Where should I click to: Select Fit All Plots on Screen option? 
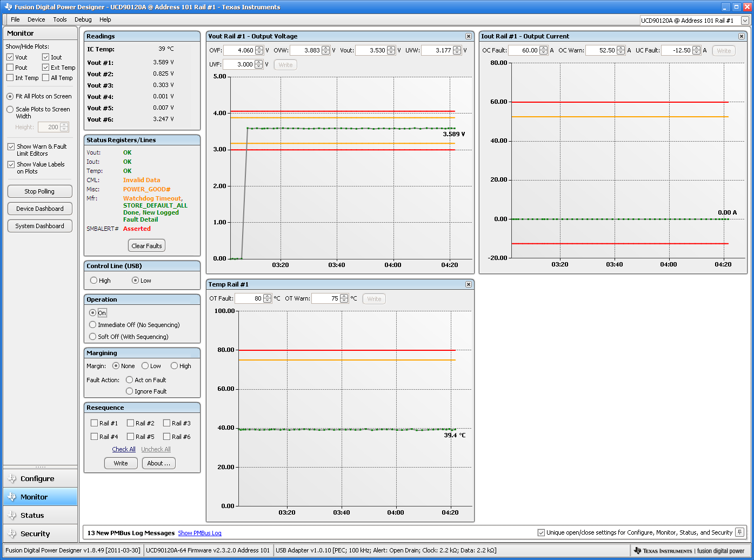click(10, 96)
